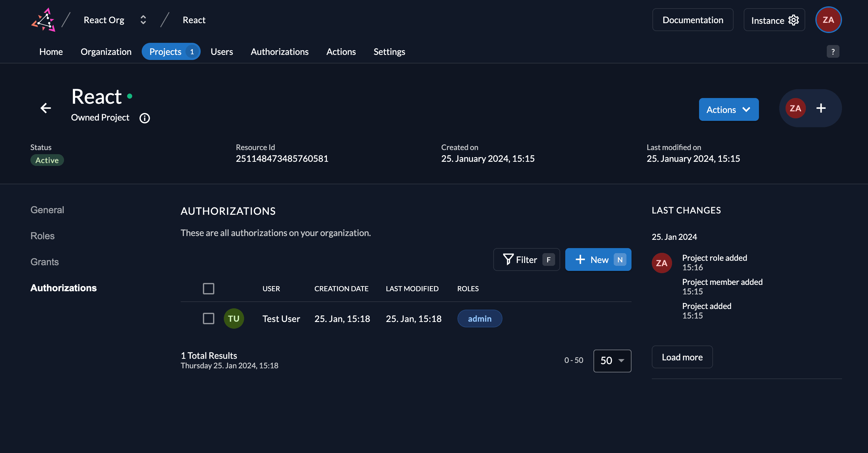
Task: Click the New authorization button
Action: [x=598, y=259]
